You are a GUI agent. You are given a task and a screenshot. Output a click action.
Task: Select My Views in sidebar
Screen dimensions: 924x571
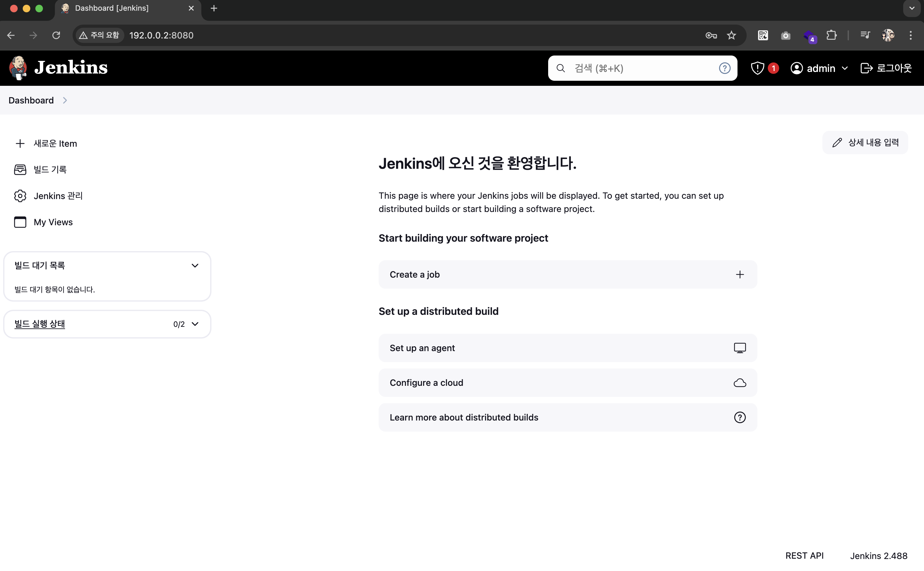[53, 222]
